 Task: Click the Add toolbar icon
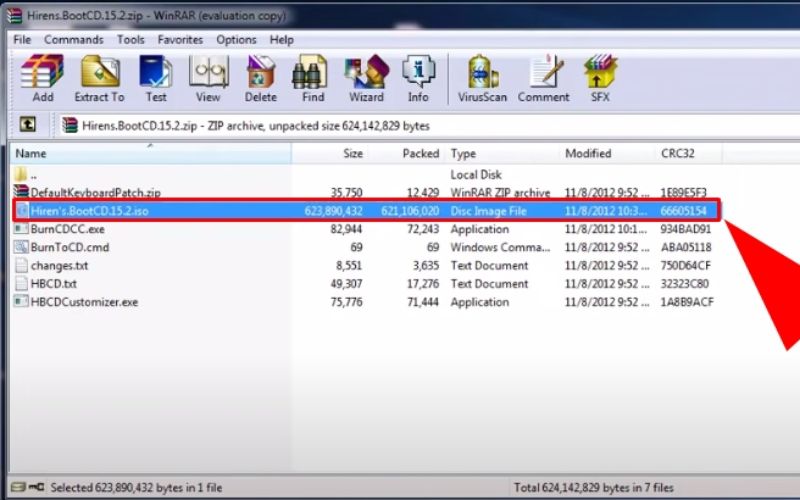click(43, 79)
